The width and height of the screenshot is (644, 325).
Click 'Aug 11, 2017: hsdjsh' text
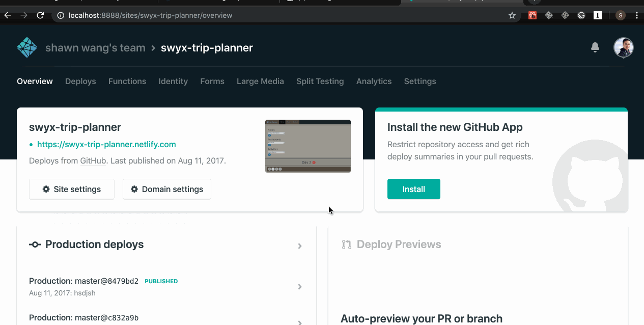pyautogui.click(x=62, y=293)
